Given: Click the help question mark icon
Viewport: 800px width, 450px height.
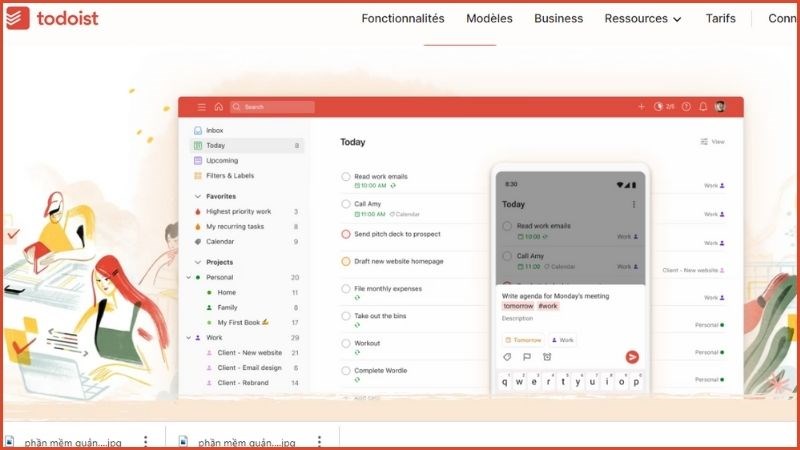Looking at the screenshot, I should [686, 107].
